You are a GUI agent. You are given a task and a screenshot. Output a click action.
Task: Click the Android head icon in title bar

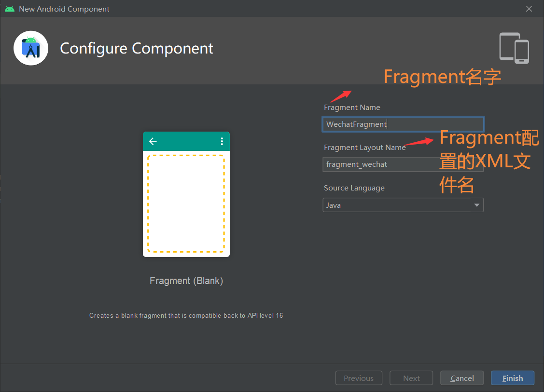pyautogui.click(x=10, y=9)
